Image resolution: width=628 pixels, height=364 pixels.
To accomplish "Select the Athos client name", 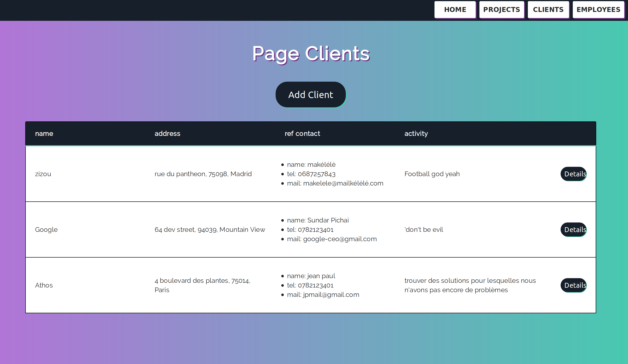I will (x=44, y=285).
